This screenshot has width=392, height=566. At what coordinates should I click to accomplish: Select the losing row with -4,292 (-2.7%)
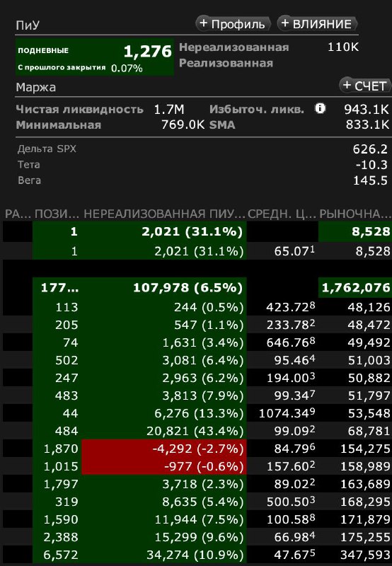tap(197, 449)
